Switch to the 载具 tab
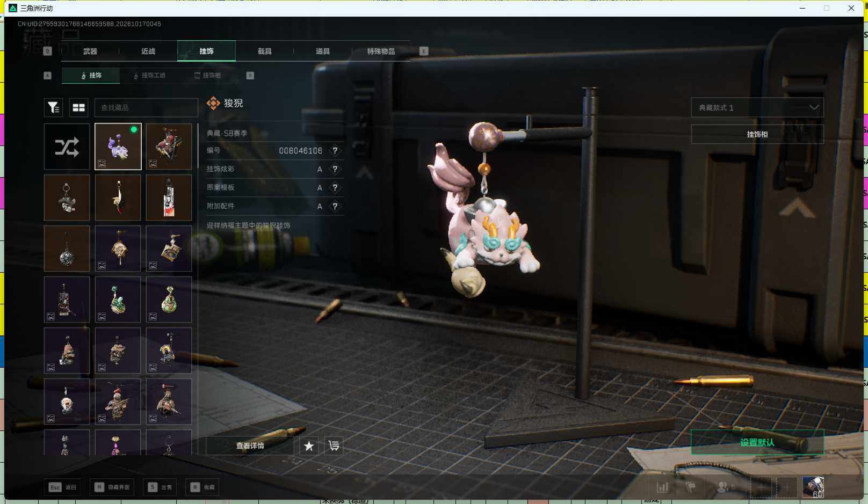Viewport: 868px width, 504px height. pyautogui.click(x=265, y=52)
